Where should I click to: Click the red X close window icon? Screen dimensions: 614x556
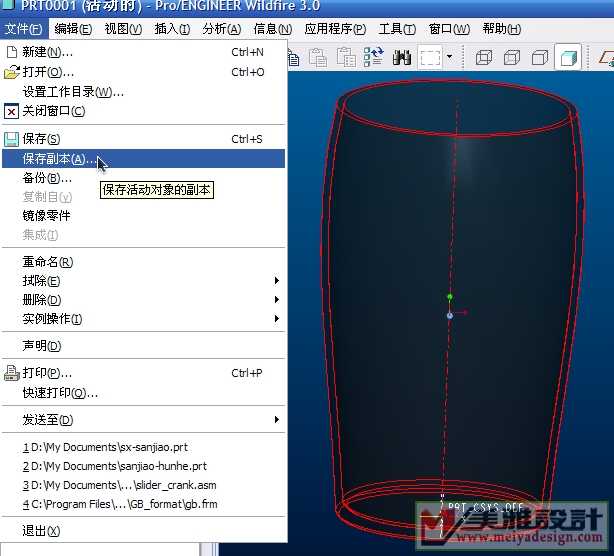tap(12, 112)
